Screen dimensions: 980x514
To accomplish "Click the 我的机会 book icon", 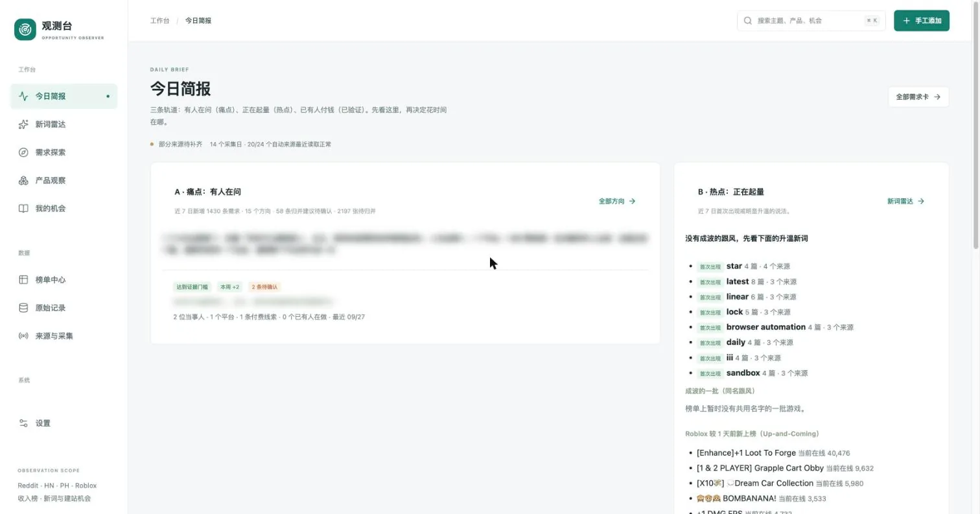I will point(23,209).
